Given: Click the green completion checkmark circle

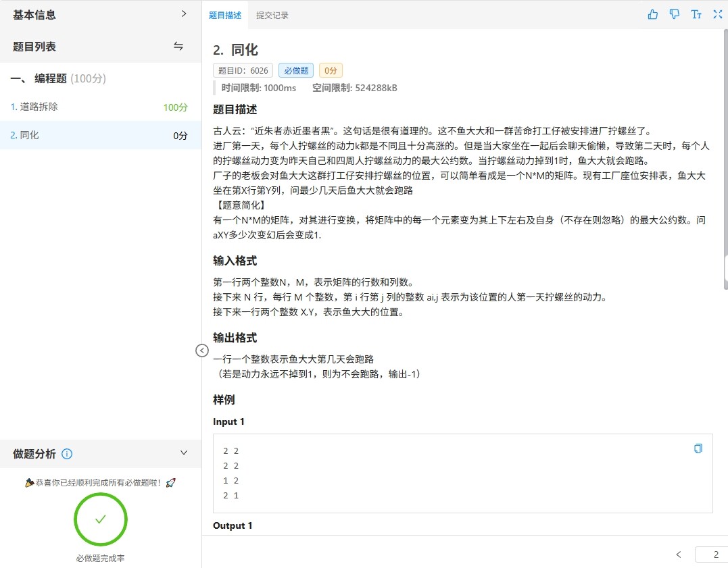Looking at the screenshot, I should [101, 519].
